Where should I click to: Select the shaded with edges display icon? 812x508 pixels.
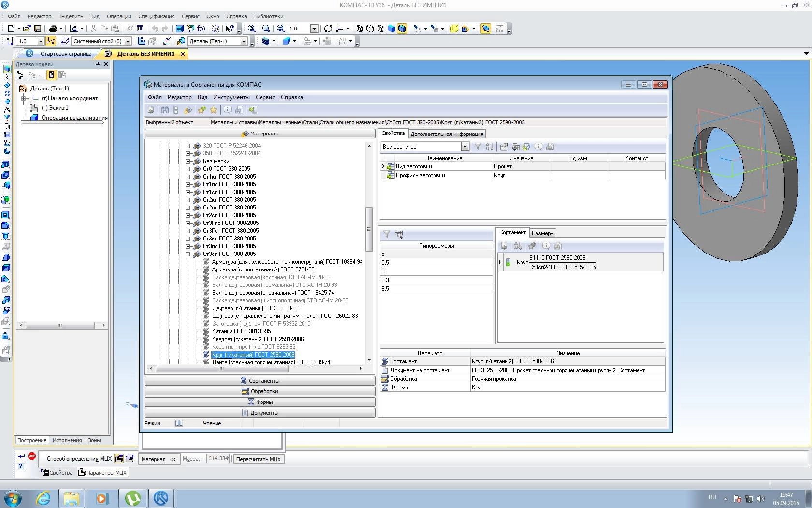point(402,29)
